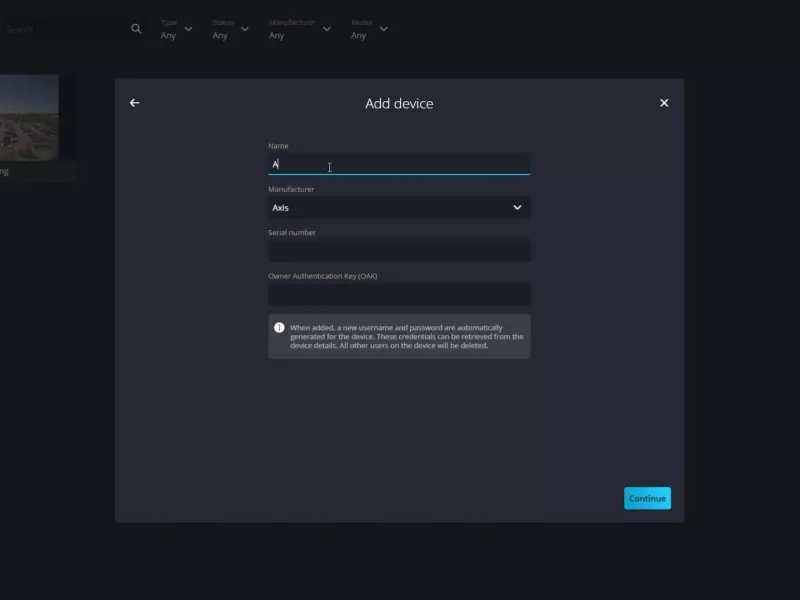
Task: Click the credentials notice text
Action: coord(406,337)
